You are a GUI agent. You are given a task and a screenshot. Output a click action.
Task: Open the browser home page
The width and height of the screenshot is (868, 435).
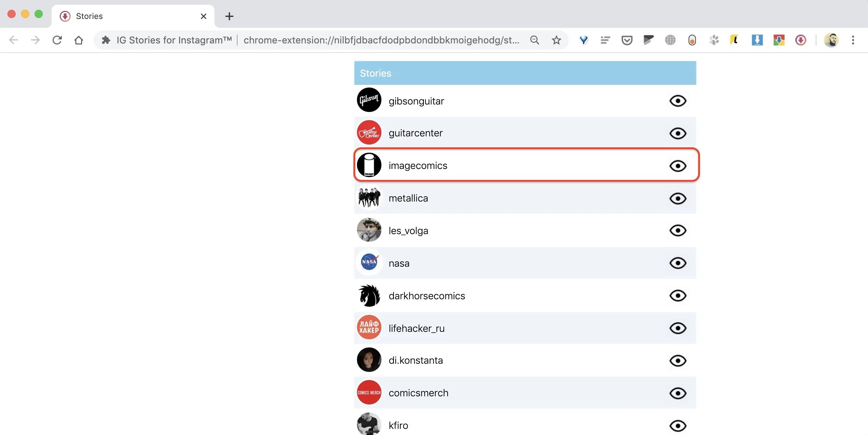point(79,40)
